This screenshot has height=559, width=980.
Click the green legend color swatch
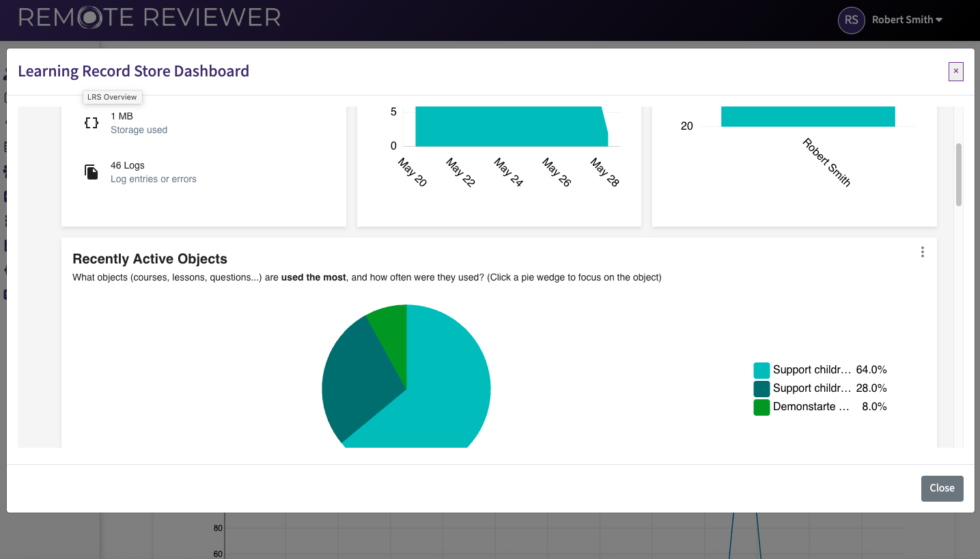(x=761, y=406)
